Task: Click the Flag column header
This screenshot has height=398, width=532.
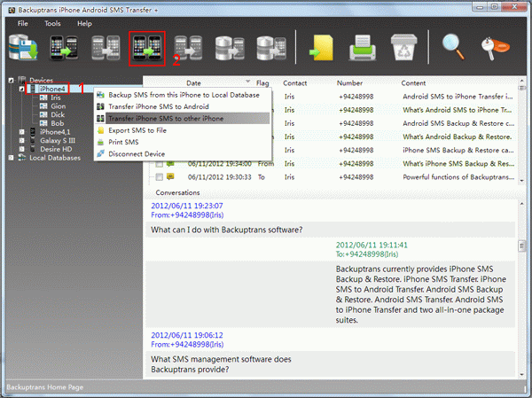Action: click(262, 83)
